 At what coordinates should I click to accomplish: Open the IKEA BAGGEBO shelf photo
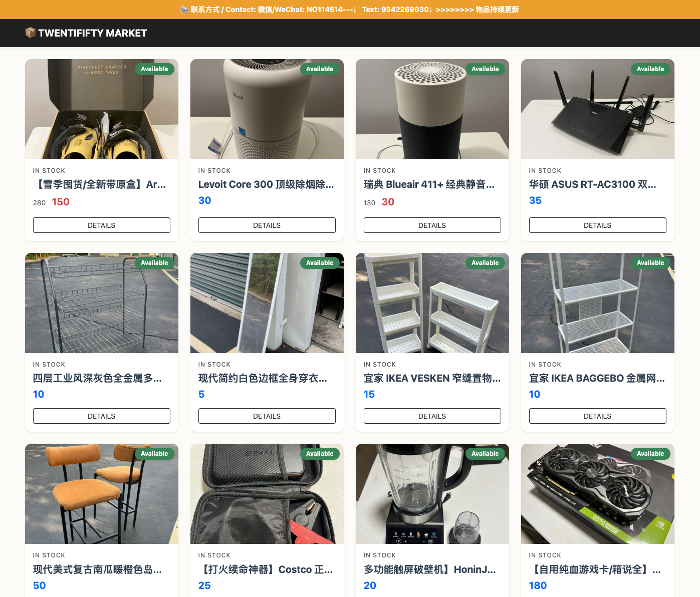click(x=598, y=303)
